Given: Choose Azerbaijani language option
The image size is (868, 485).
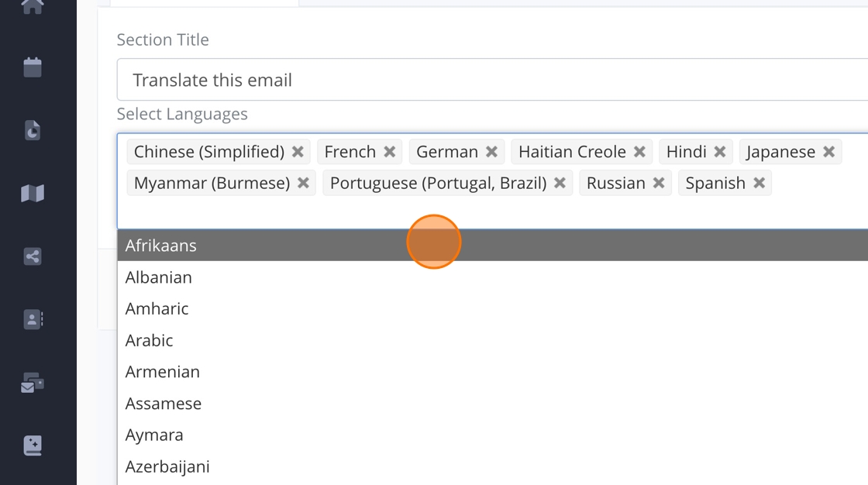Looking at the screenshot, I should click(167, 466).
